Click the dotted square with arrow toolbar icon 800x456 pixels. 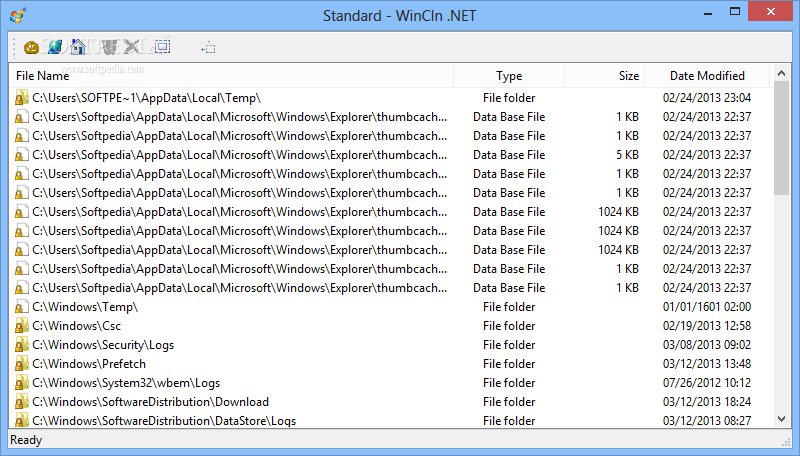208,48
